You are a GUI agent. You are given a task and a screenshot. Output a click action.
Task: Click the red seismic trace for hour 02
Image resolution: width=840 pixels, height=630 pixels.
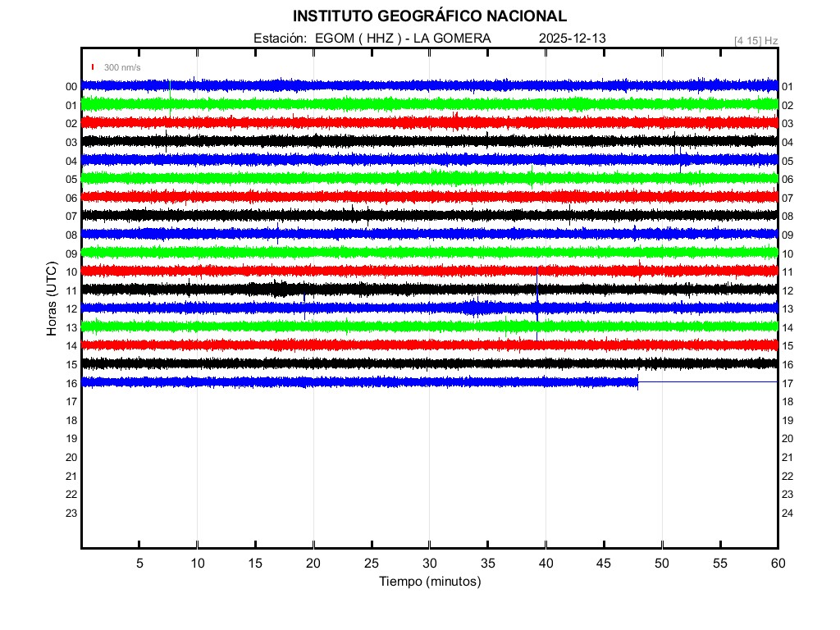click(x=328, y=122)
